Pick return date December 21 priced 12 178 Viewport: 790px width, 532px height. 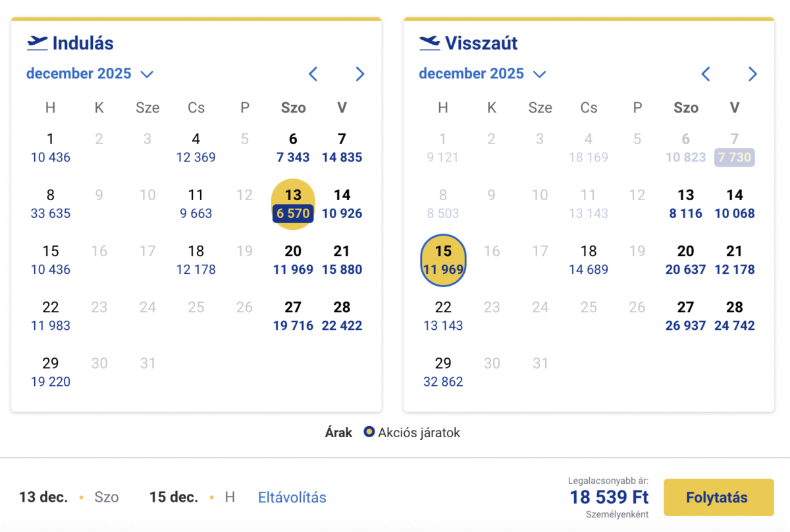tap(735, 260)
